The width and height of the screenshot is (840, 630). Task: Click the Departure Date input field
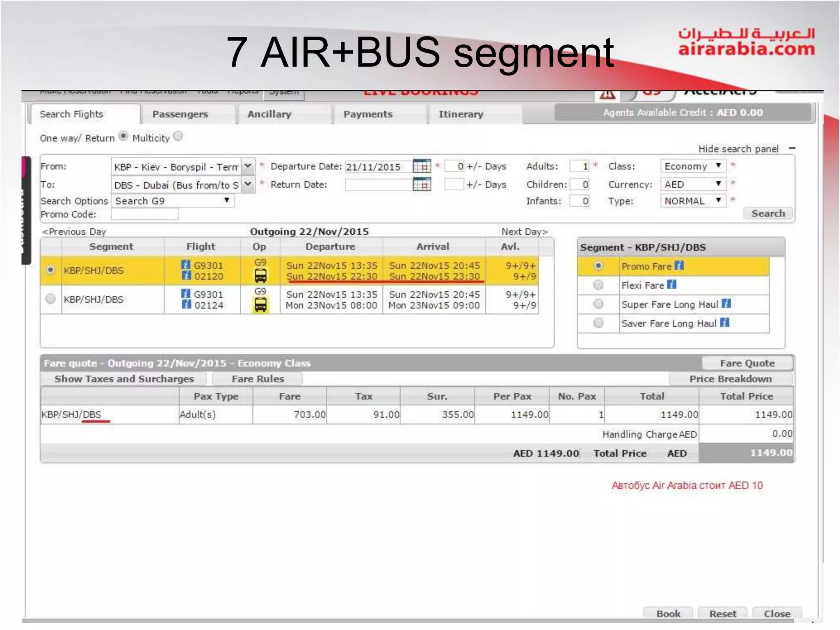379,167
